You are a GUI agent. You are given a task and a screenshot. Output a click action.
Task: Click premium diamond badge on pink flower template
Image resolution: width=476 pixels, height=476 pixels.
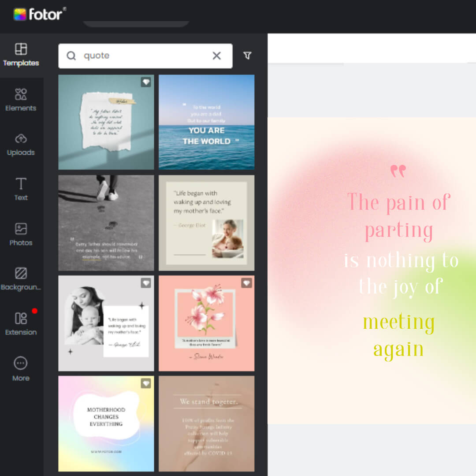click(246, 283)
